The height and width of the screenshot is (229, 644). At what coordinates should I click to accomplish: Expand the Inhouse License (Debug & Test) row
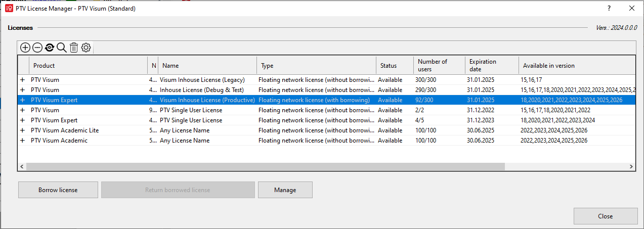click(22, 90)
